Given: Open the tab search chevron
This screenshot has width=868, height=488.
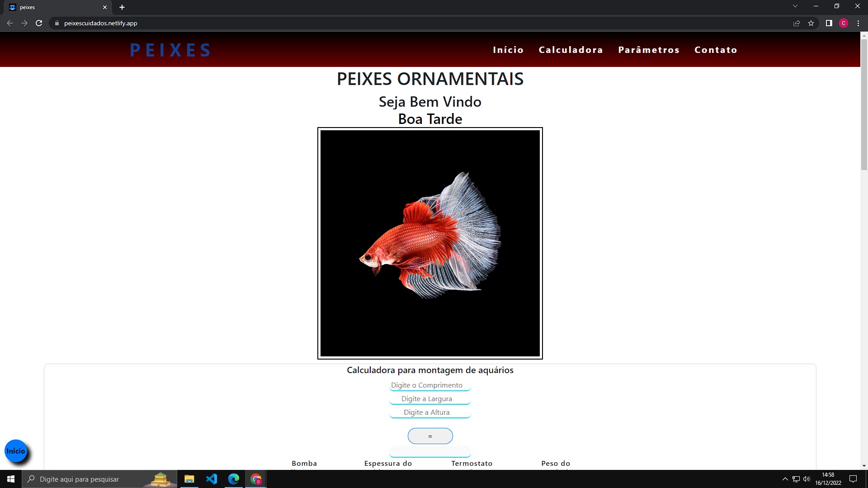Looking at the screenshot, I should 795,6.
